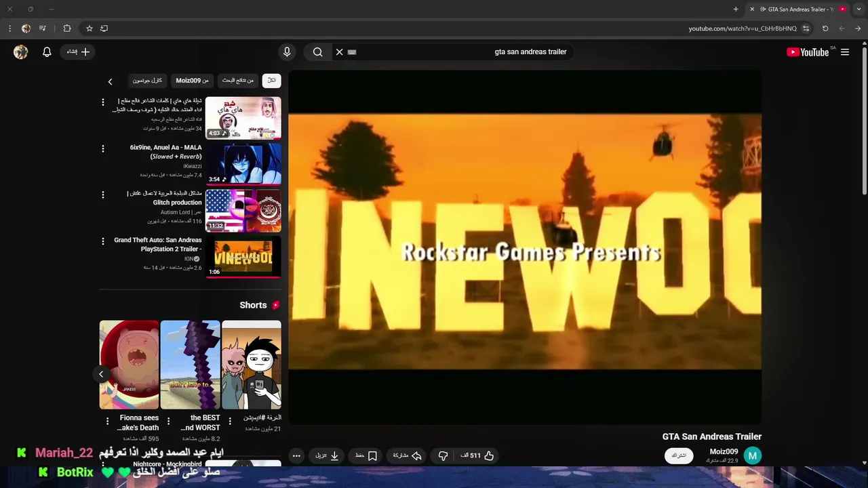The width and height of the screenshot is (868, 488).
Task: Open YouTube notifications bell
Action: tap(47, 52)
